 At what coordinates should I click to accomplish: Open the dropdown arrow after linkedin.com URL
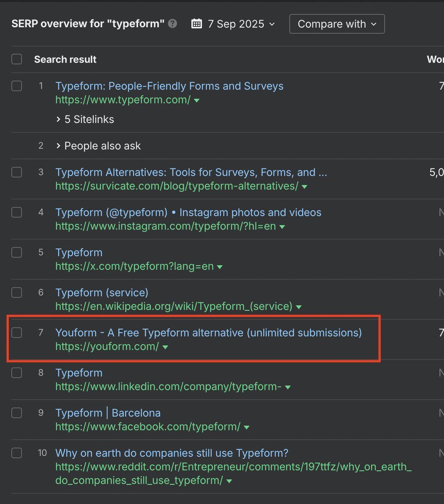point(287,387)
